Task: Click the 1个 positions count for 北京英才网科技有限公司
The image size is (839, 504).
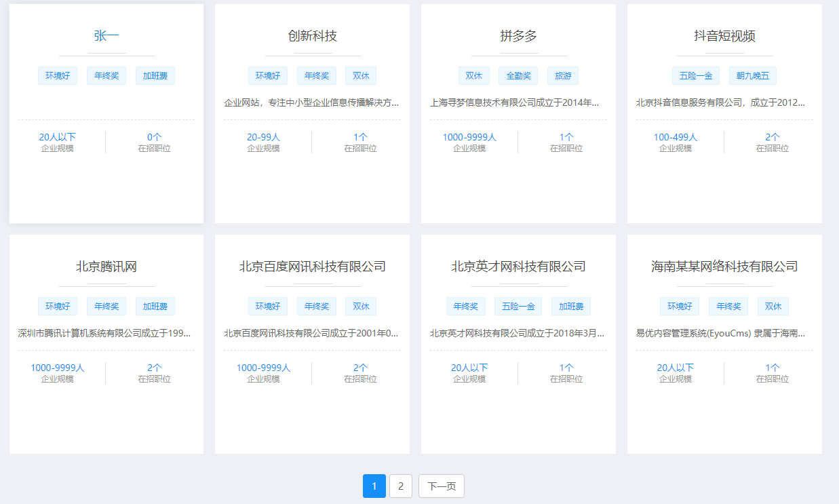Action: [x=567, y=368]
